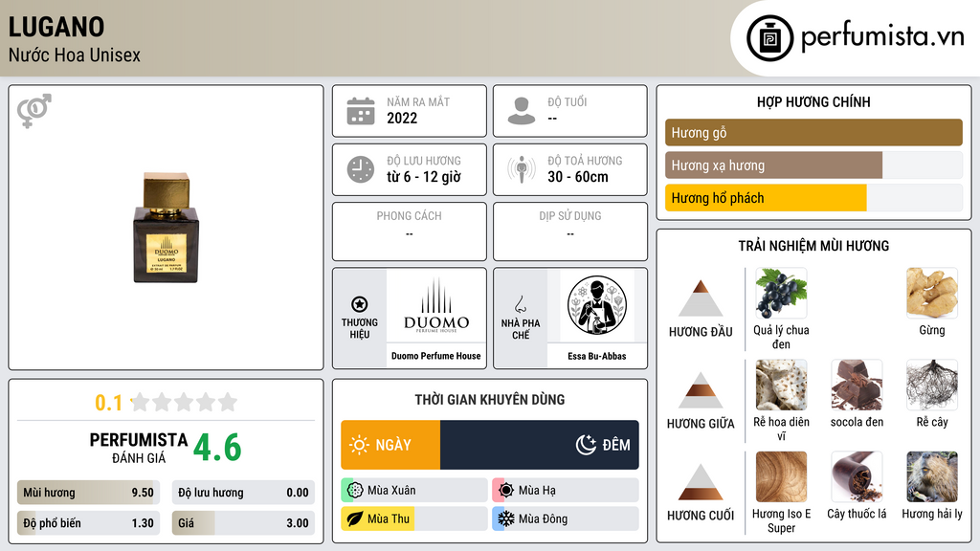Click the sun icon beside Ngày

360,445
